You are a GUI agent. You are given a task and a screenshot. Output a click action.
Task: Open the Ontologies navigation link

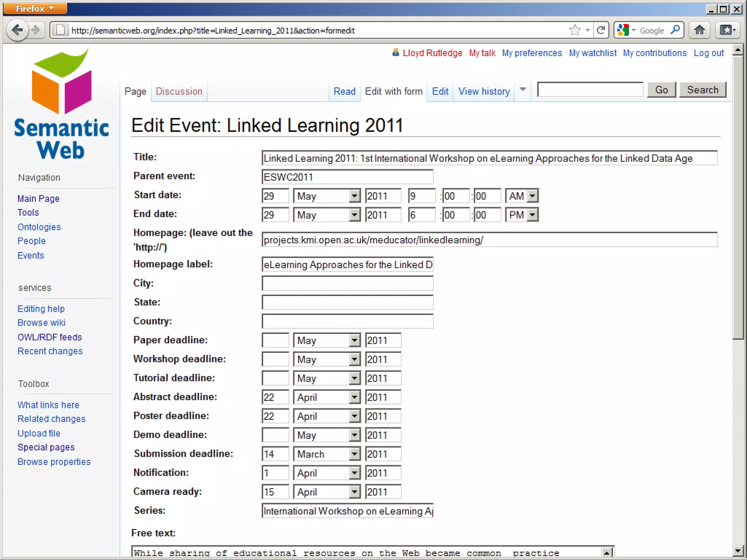(x=39, y=227)
